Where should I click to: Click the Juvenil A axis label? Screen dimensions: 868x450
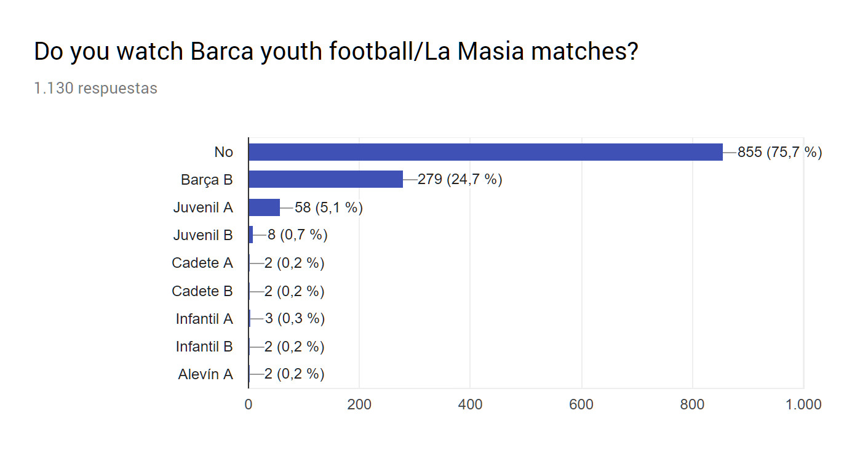(203, 207)
